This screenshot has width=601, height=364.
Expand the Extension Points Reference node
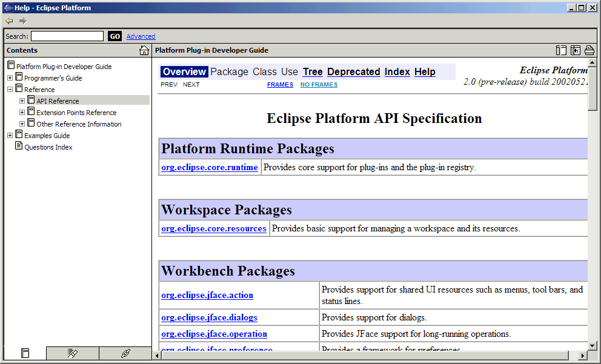coord(22,113)
